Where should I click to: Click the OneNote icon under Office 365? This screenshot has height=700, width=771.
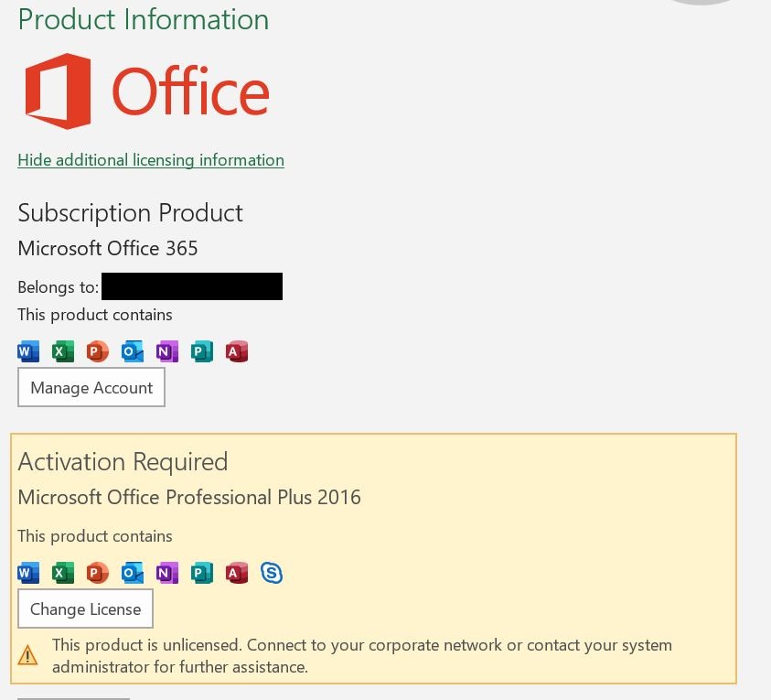click(167, 351)
